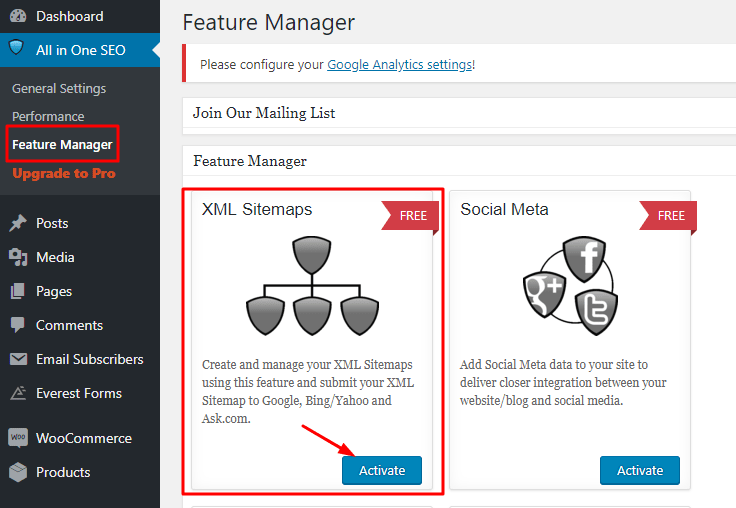Viewport: 736px width, 508px height.
Task: Click the XML Sitemaps card title
Action: click(257, 209)
